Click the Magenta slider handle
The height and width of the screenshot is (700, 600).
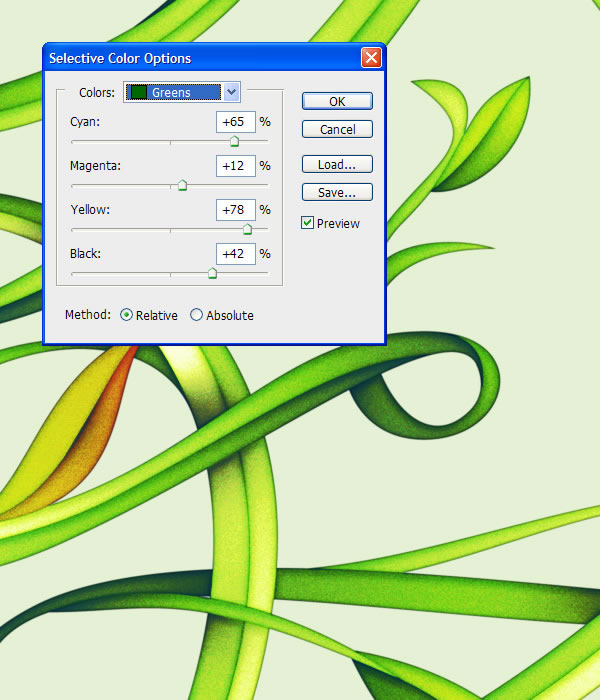[x=182, y=185]
